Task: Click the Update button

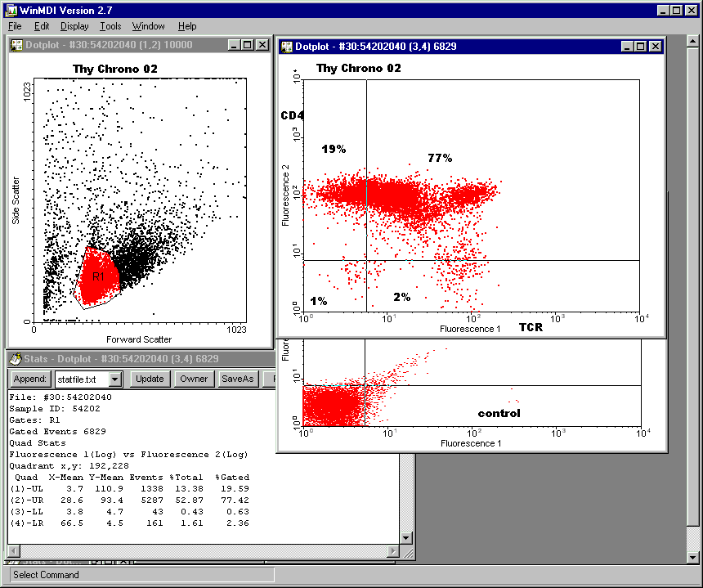Action: (x=150, y=379)
